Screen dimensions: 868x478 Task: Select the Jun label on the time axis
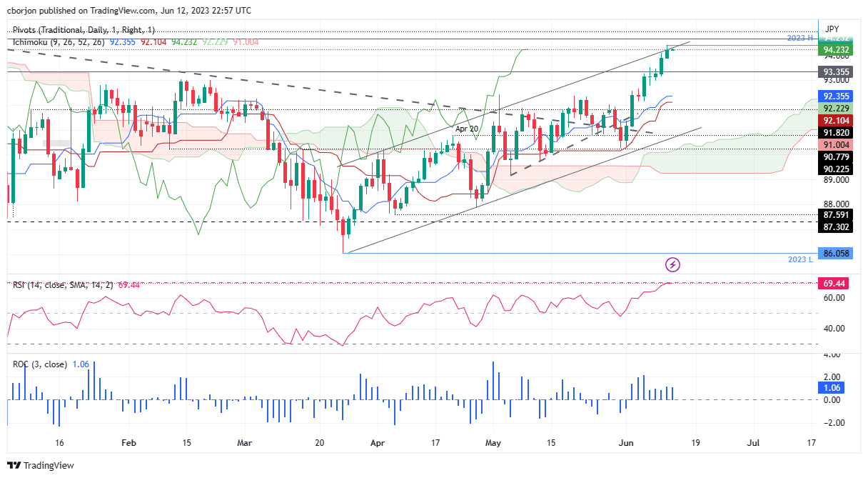point(626,443)
